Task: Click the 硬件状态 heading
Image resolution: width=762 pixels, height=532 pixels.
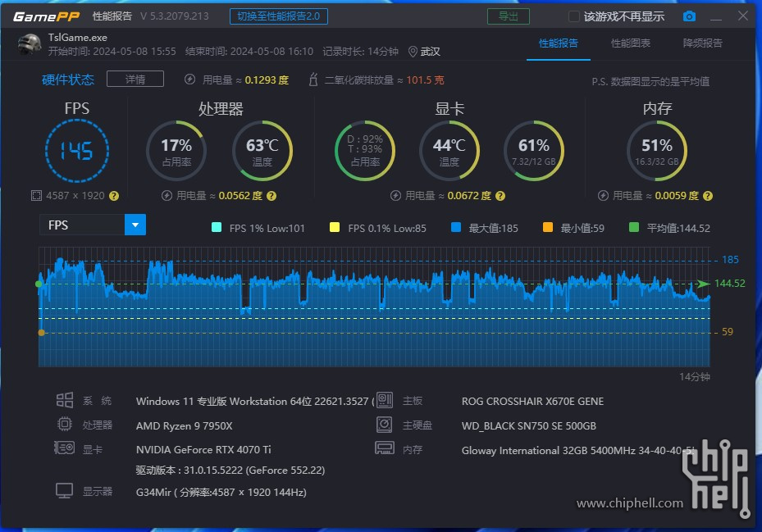Action: click(68, 80)
